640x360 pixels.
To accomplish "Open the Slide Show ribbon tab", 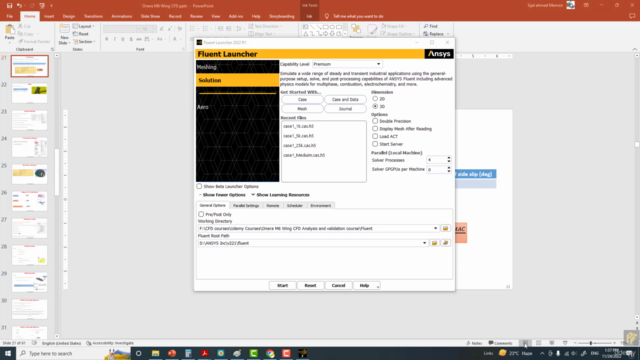I will [150, 16].
